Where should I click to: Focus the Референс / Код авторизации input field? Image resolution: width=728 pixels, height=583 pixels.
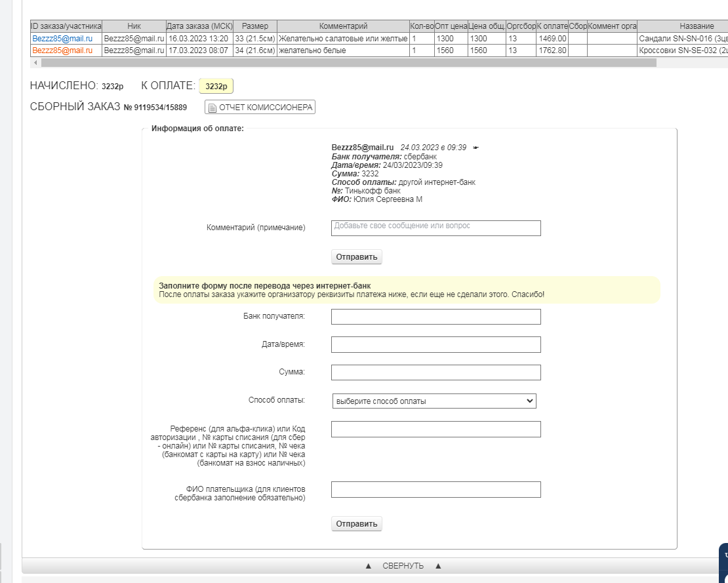436,430
